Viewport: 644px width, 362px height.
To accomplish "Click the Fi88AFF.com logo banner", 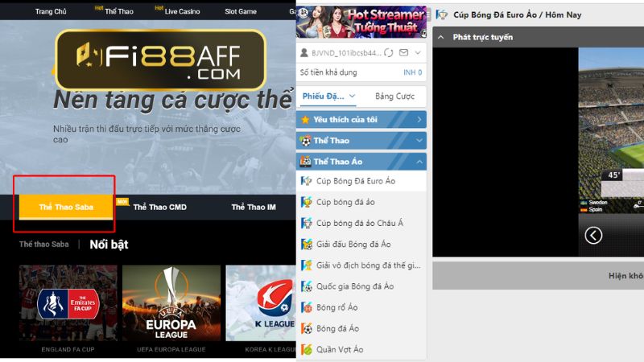I will [160, 60].
